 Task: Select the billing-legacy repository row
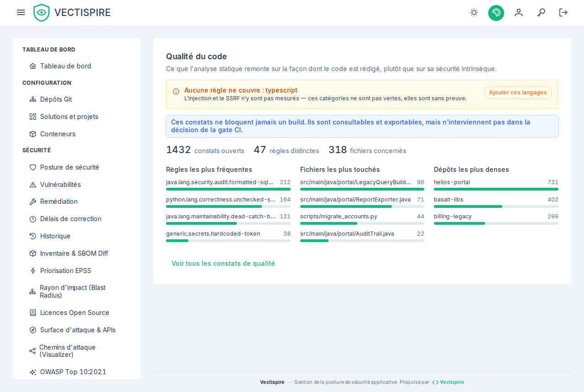[496, 219]
